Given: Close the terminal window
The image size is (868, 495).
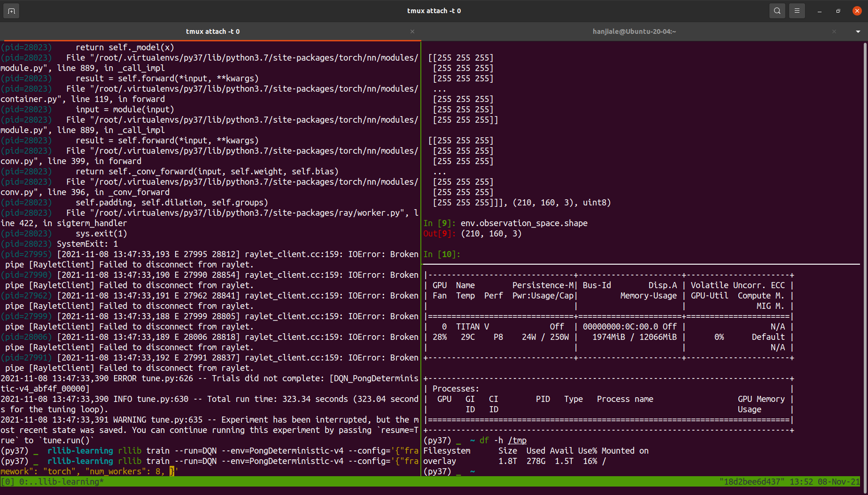Looking at the screenshot, I should (857, 11).
